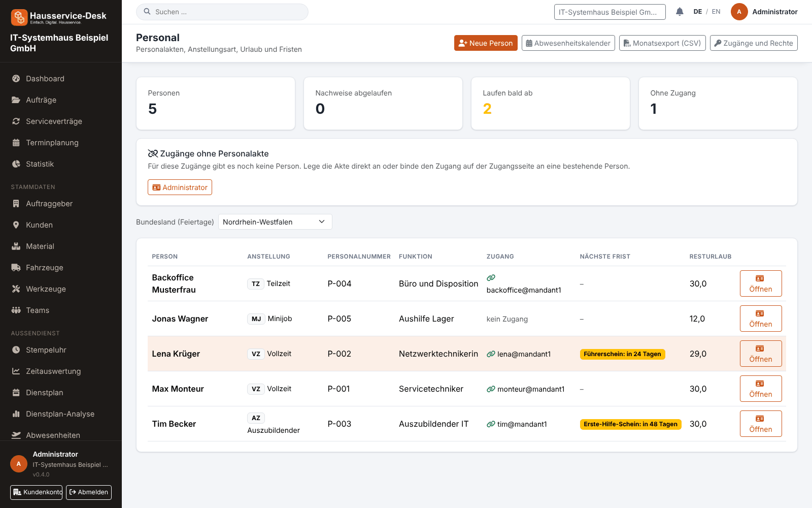Switch language to DE
The width and height of the screenshot is (812, 508).
point(698,12)
